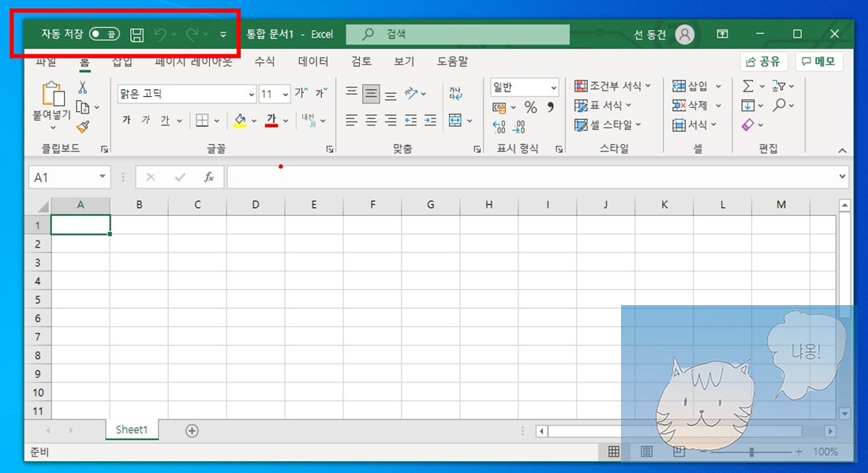Image resolution: width=868 pixels, height=473 pixels.
Task: Click the text orientation icon
Action: [x=411, y=93]
